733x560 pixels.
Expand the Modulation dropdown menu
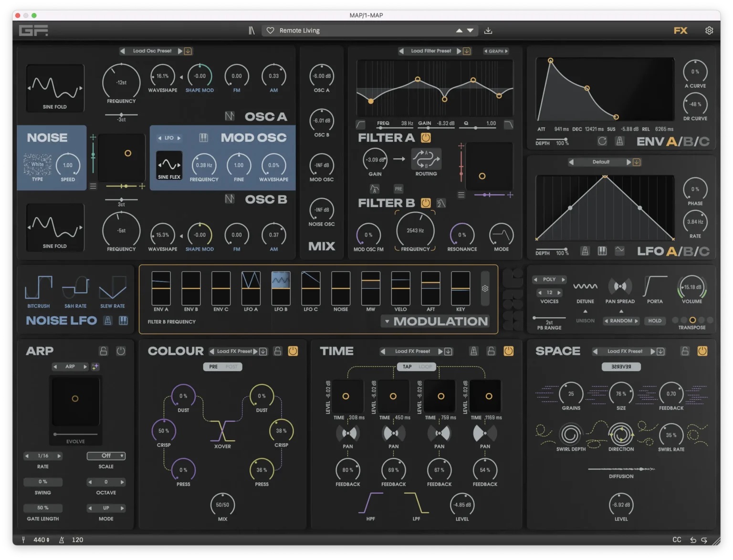[387, 321]
